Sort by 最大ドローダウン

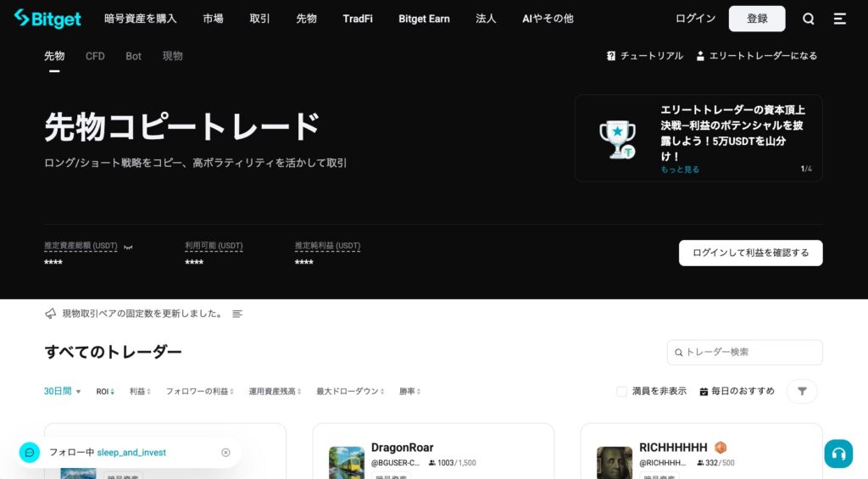click(x=350, y=392)
